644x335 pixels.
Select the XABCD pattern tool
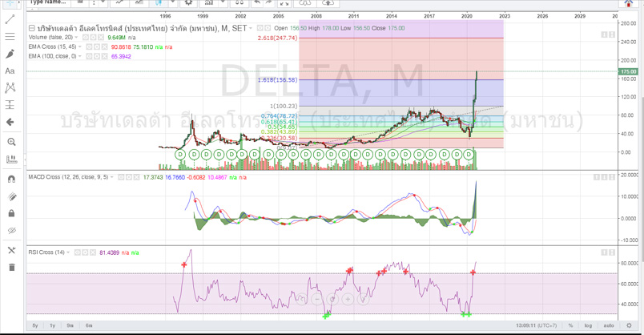[x=10, y=87]
